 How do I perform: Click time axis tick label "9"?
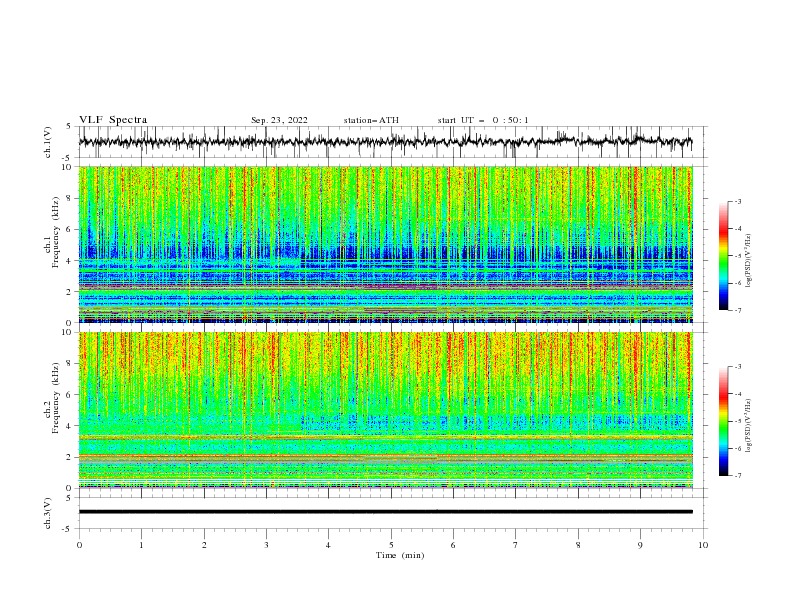coord(640,545)
